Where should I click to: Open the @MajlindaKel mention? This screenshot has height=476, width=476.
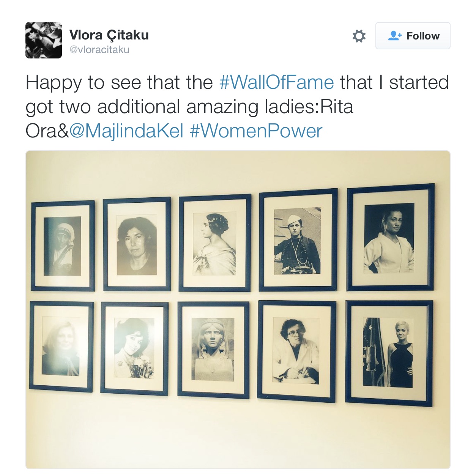tap(126, 131)
